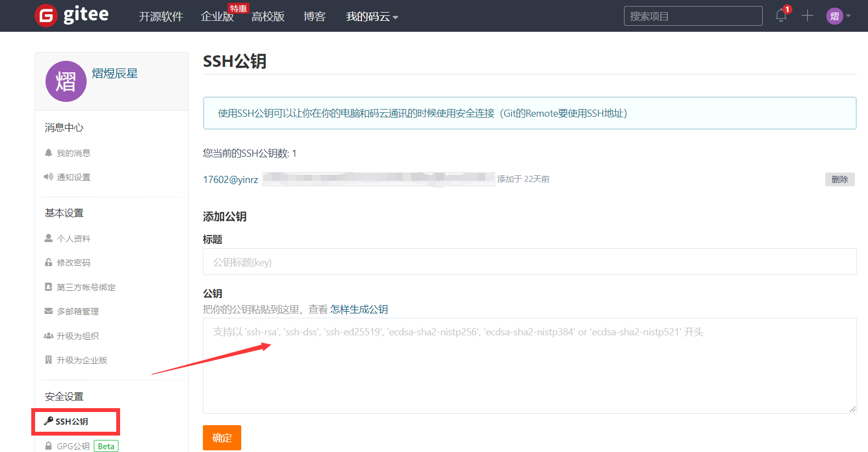
Task: Select GPG公钥 in the sidebar
Action: point(73,446)
